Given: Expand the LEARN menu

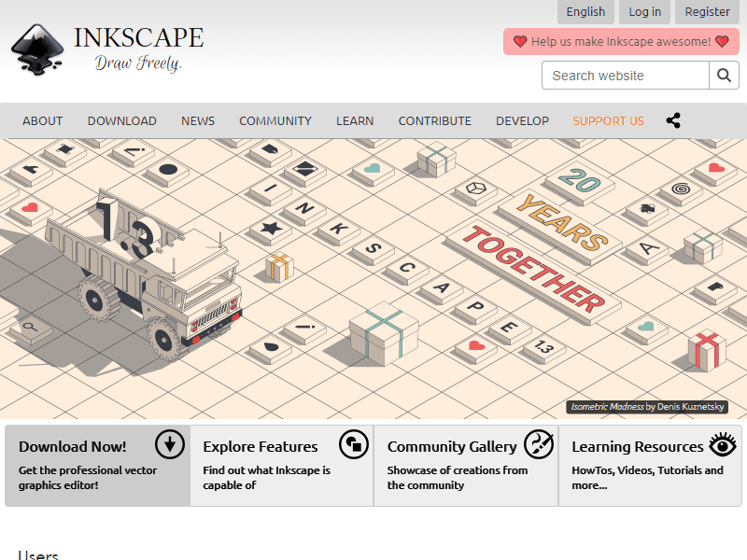Looking at the screenshot, I should (355, 120).
